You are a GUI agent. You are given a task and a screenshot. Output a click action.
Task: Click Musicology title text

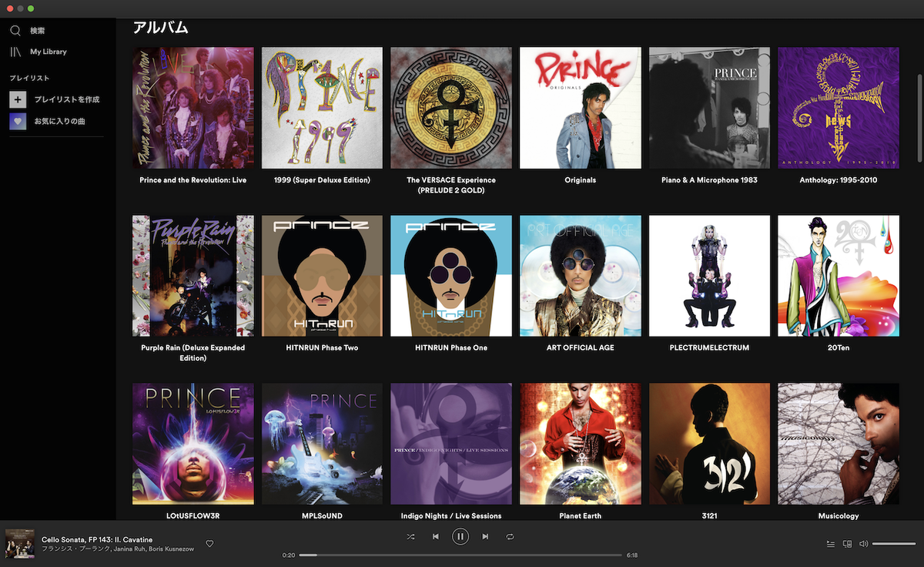tap(839, 516)
